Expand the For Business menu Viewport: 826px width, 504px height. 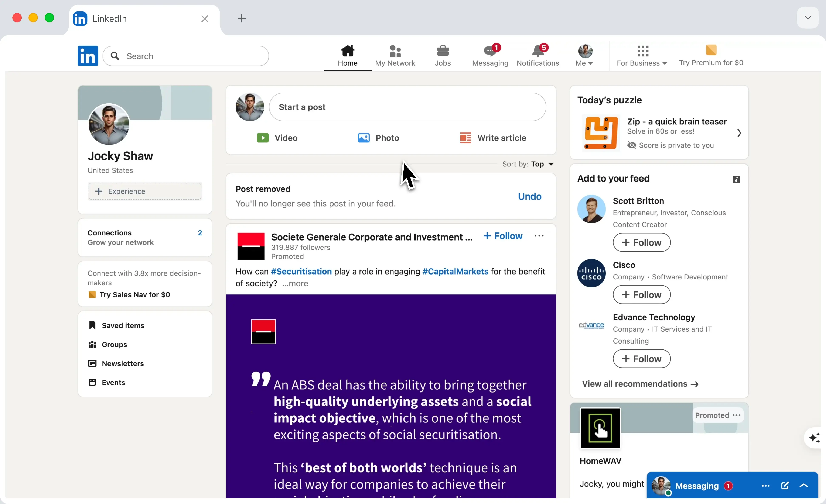pyautogui.click(x=642, y=56)
